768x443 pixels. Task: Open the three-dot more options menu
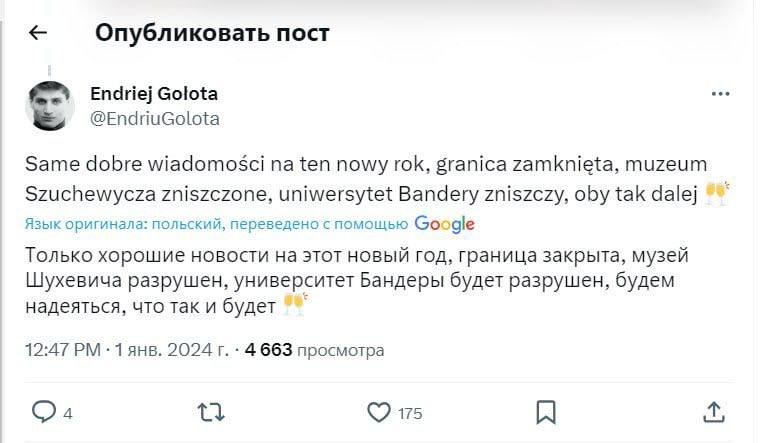[721, 94]
